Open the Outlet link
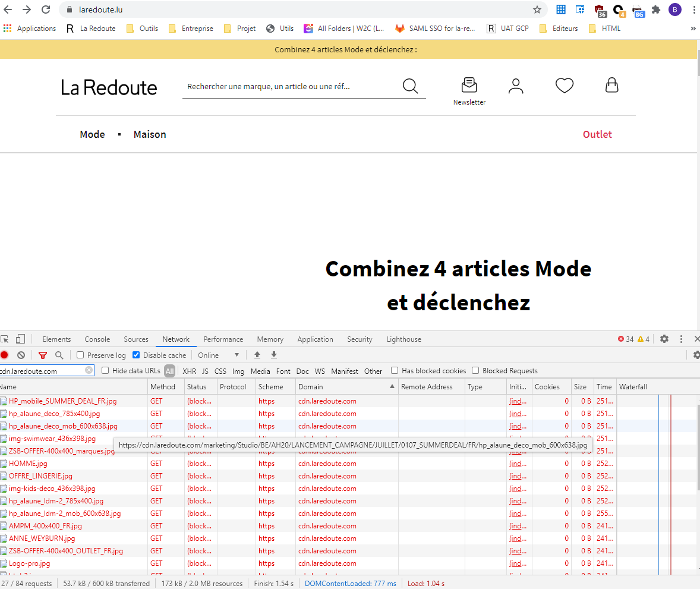The width and height of the screenshot is (700, 589). pyautogui.click(x=597, y=134)
